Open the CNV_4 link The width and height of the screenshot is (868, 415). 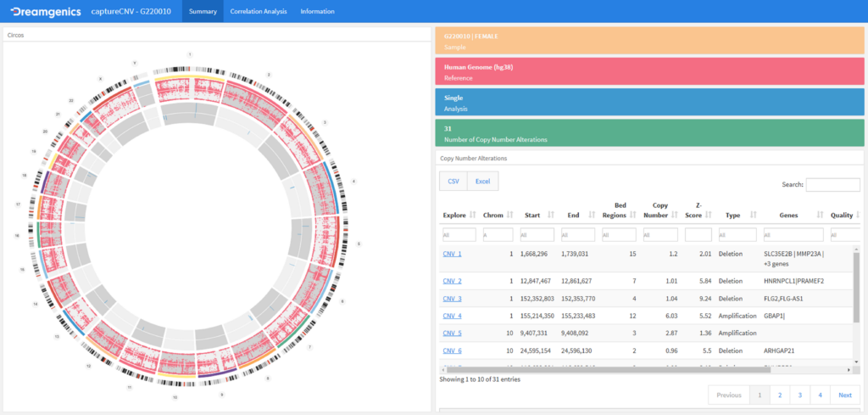(x=452, y=316)
